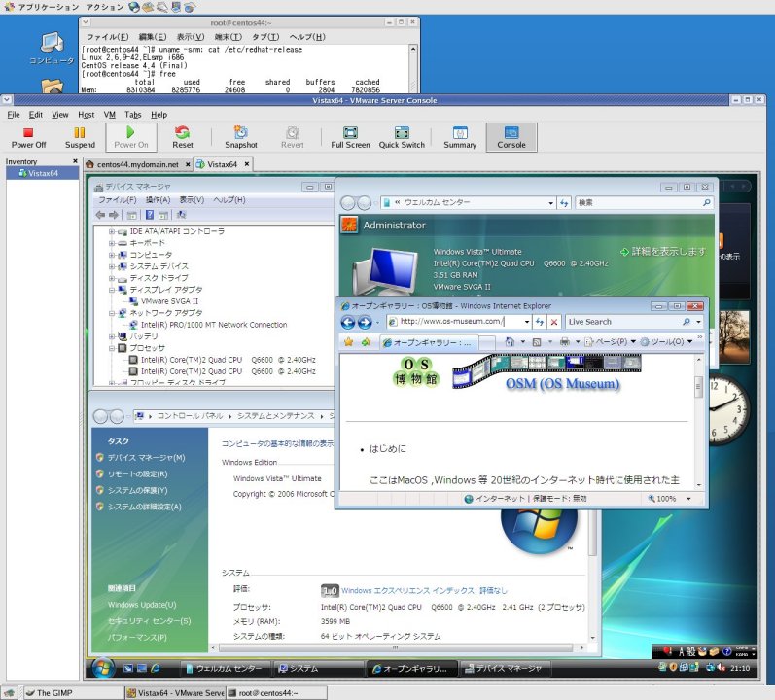Open terminal Edit menu
Screen dimensions: 775x700
tap(153, 37)
